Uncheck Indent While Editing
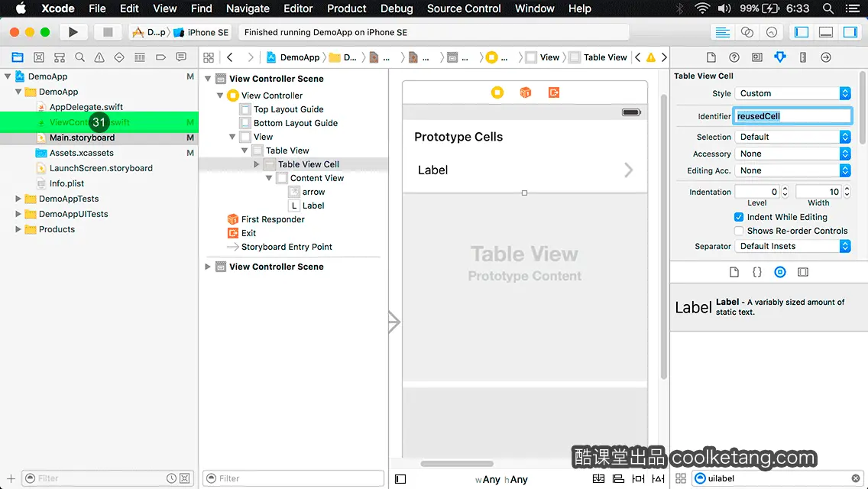The width and height of the screenshot is (868, 489). (738, 217)
